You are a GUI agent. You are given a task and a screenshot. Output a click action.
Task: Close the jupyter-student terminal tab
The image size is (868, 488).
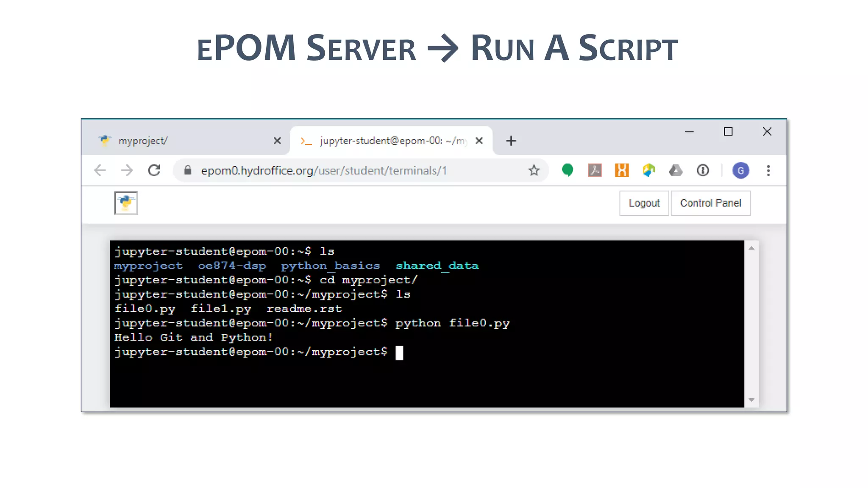[479, 141]
